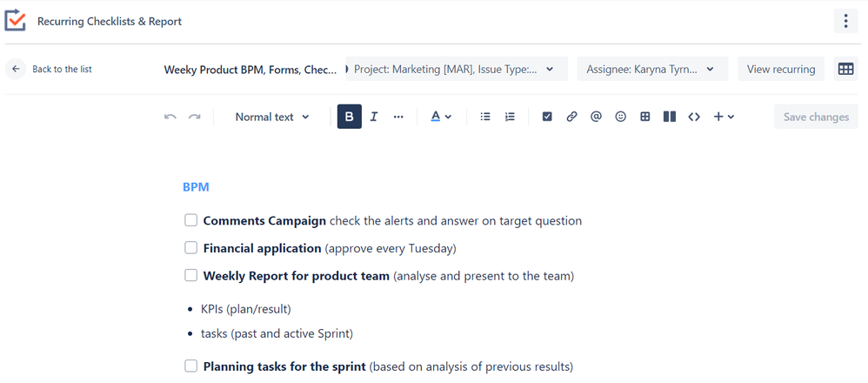Image resolution: width=868 pixels, height=383 pixels.
Task: Check the Financial application checkbox
Action: [x=190, y=248]
